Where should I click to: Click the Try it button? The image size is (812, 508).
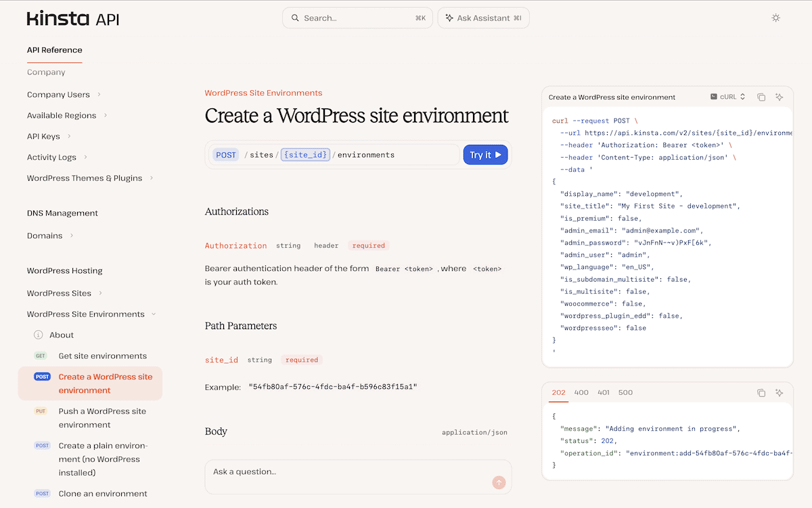click(x=485, y=154)
